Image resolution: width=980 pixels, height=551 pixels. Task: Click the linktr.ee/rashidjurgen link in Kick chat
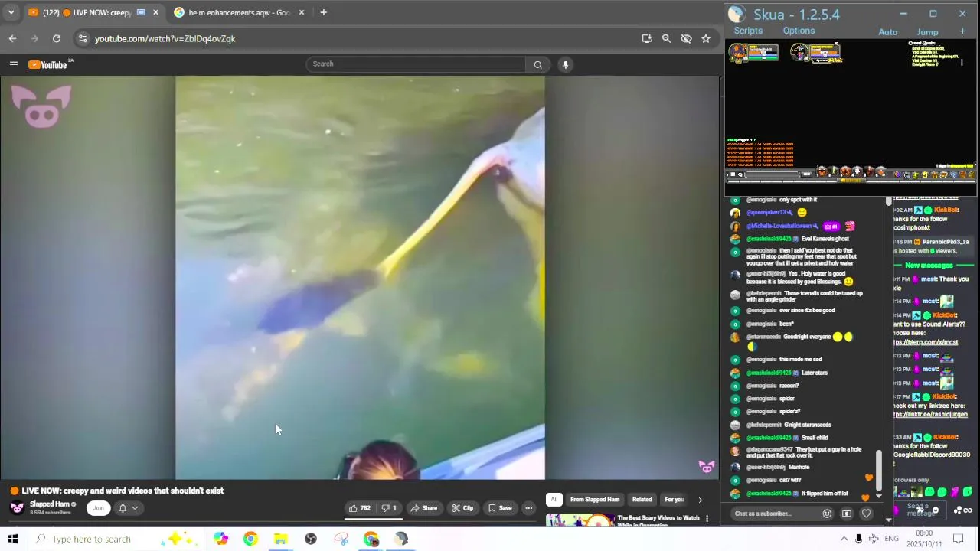coord(930,414)
